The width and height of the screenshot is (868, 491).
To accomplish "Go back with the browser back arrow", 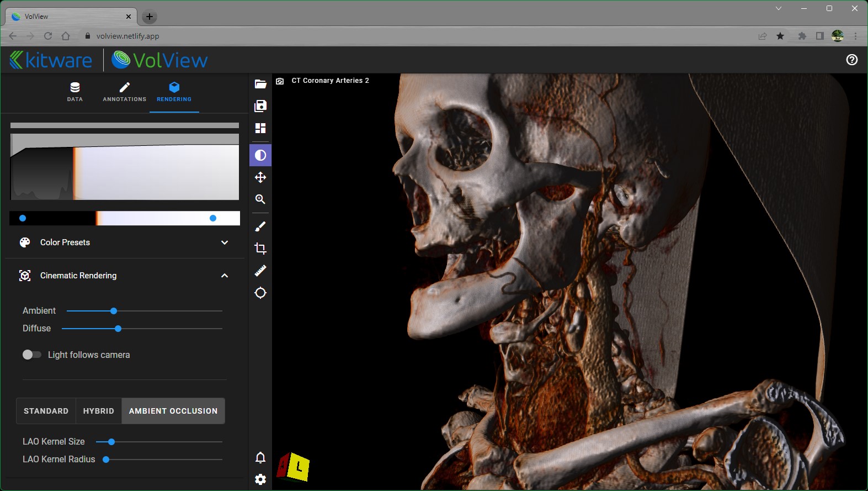I will pos(13,36).
